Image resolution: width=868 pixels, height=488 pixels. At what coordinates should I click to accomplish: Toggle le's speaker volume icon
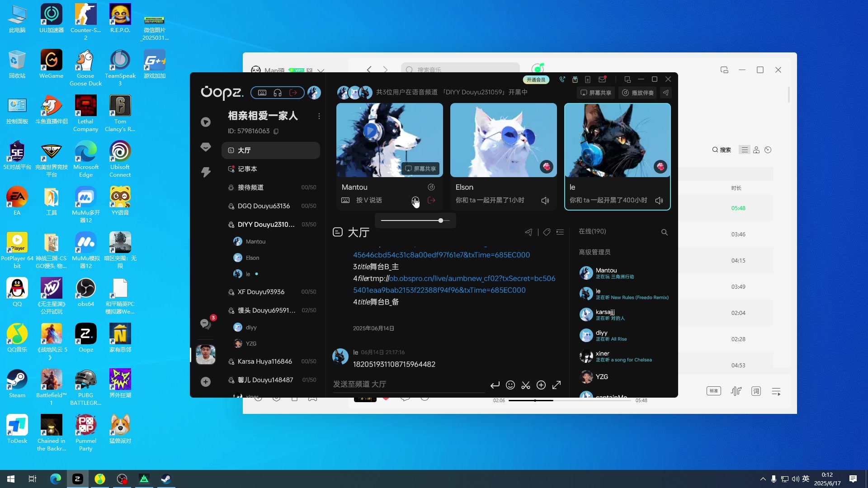point(659,200)
